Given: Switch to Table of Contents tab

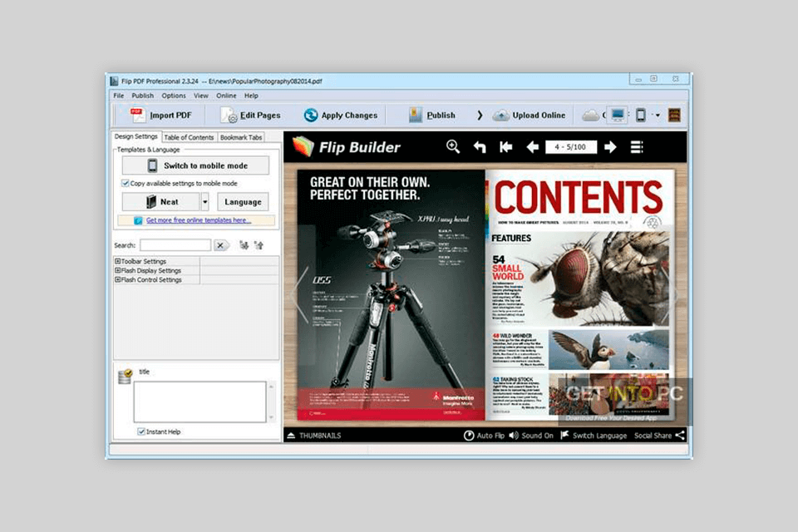Looking at the screenshot, I should pyautogui.click(x=189, y=137).
